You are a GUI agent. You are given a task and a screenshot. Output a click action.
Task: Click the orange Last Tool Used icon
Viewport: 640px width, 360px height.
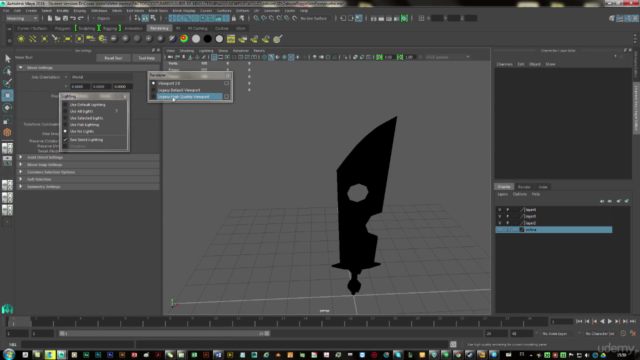click(x=7, y=133)
